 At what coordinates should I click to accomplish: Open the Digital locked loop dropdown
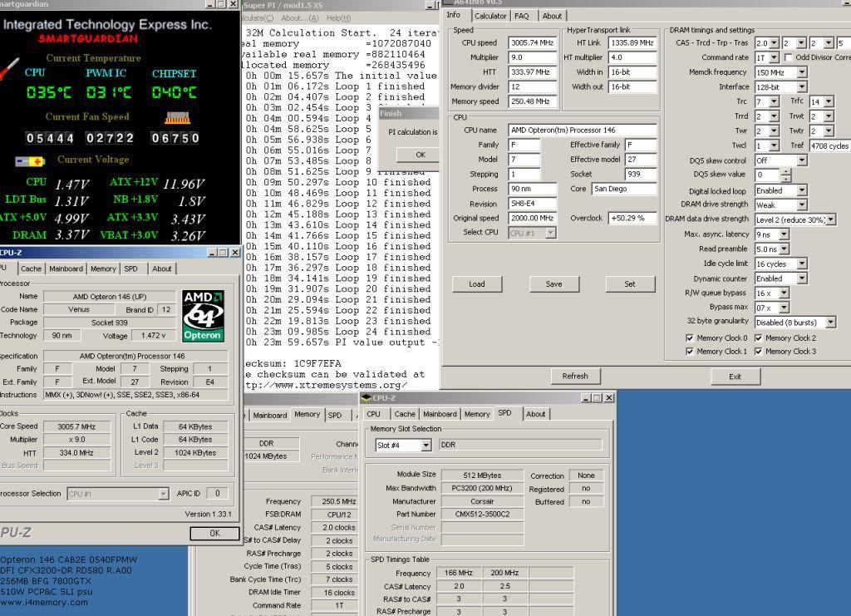pos(802,190)
